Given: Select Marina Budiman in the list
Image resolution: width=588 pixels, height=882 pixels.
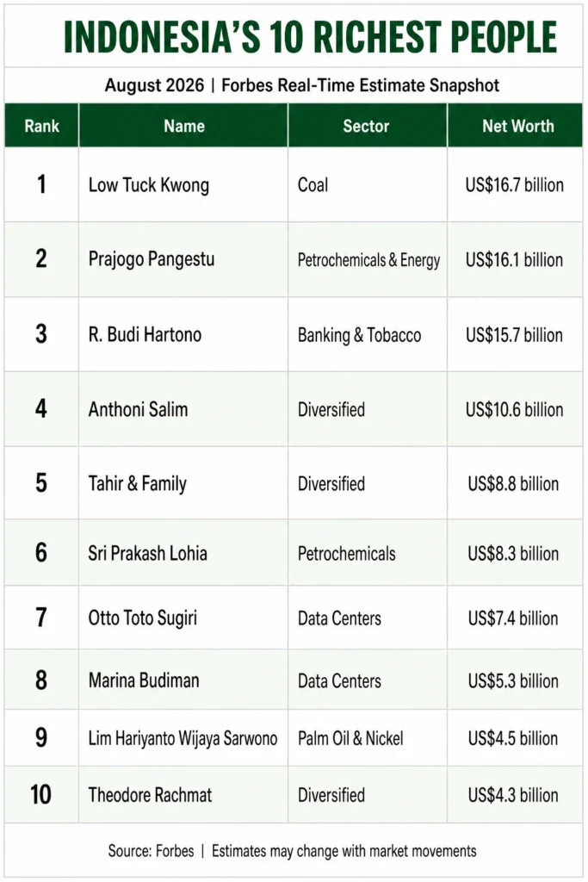Looking at the screenshot, I should [144, 680].
